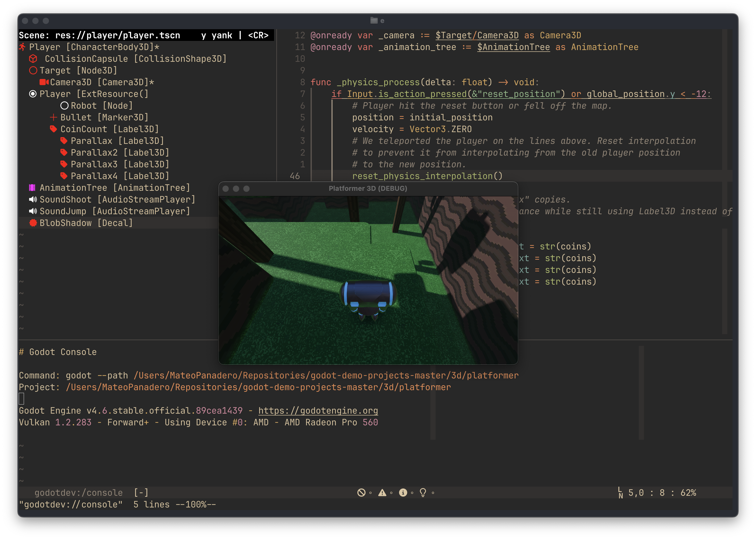
Task: Click the info circle icon in statusline
Action: (x=403, y=493)
